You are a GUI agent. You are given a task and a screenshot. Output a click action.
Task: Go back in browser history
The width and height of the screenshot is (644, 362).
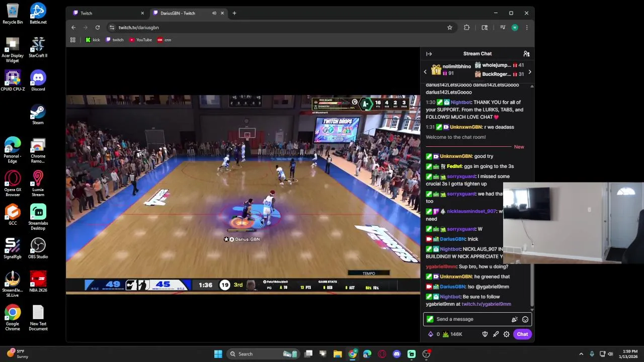pyautogui.click(x=73, y=28)
